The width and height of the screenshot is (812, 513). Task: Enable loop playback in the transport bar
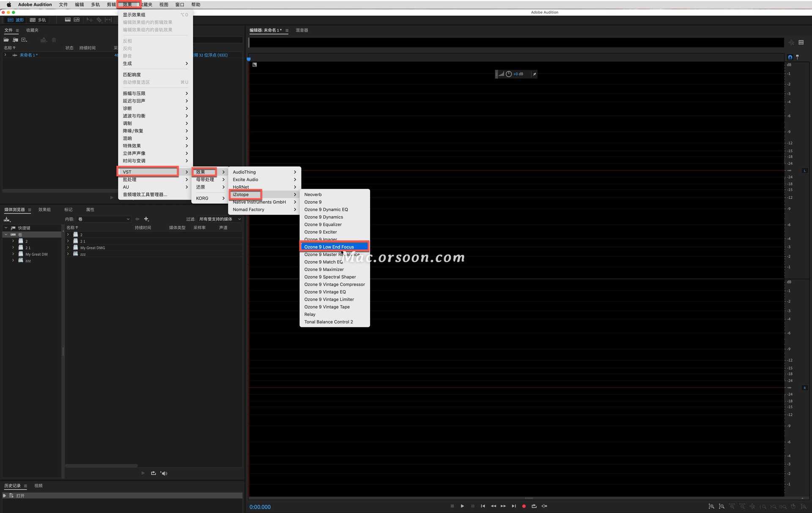point(534,506)
